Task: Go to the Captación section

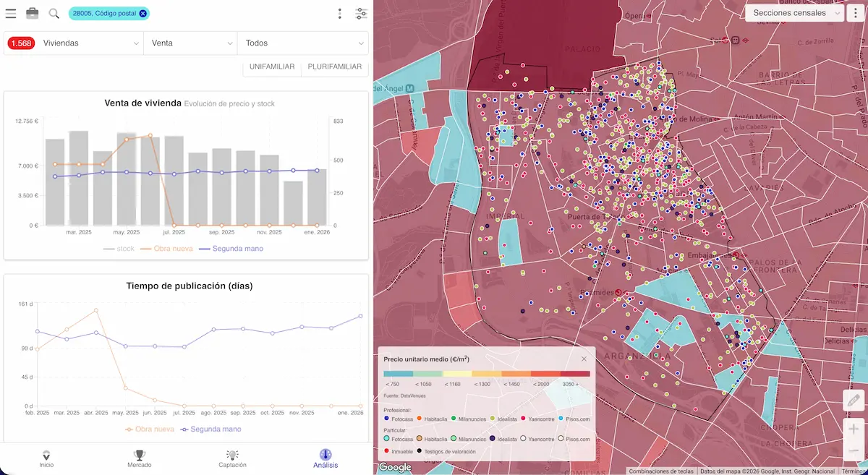Action: tap(231, 460)
